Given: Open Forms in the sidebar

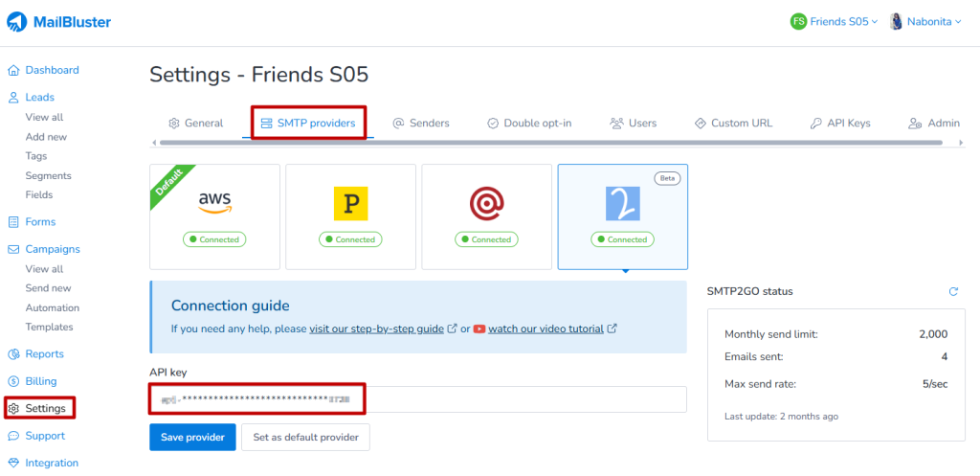Looking at the screenshot, I should click(x=40, y=222).
